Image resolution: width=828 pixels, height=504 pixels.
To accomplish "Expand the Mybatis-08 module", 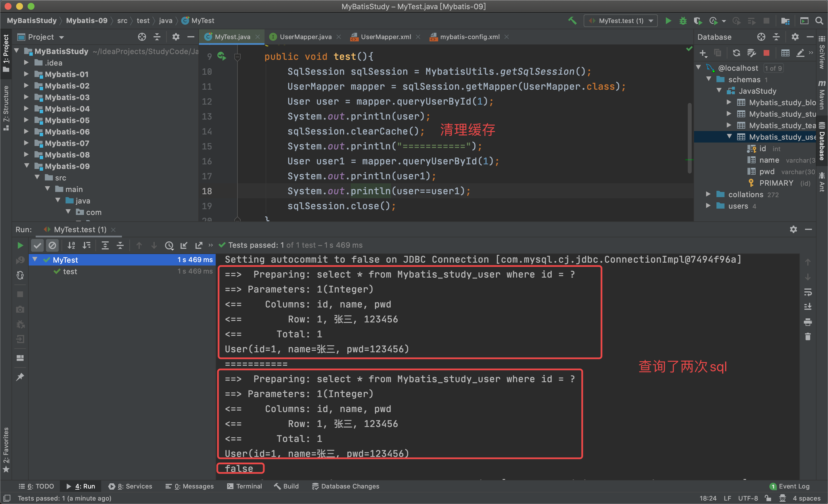I will [26, 155].
